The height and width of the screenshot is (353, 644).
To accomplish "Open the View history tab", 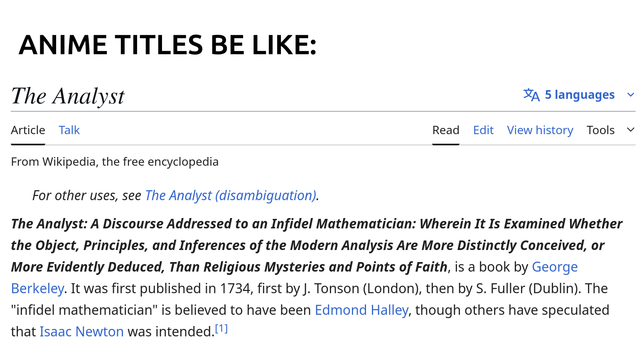I will [540, 130].
